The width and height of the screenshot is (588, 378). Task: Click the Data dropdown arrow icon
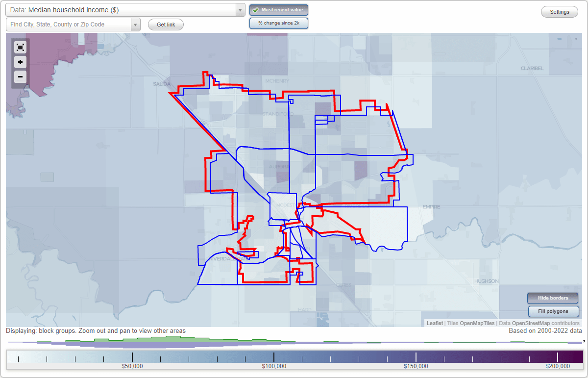(x=240, y=9)
